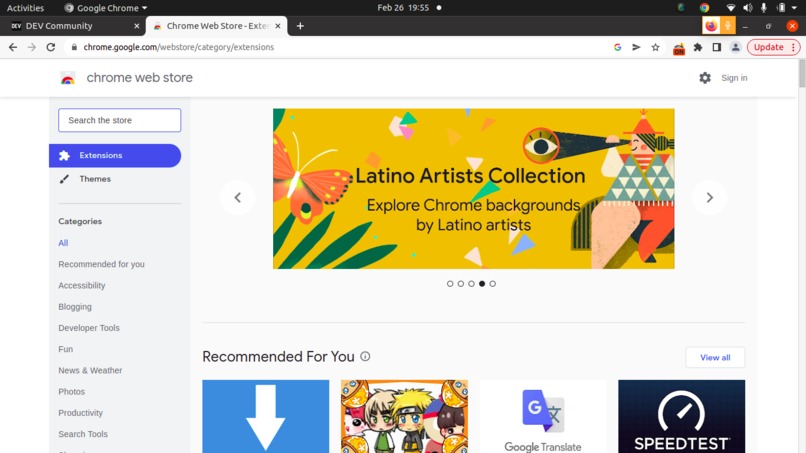Open the News & Weather category
806x453 pixels.
(90, 370)
